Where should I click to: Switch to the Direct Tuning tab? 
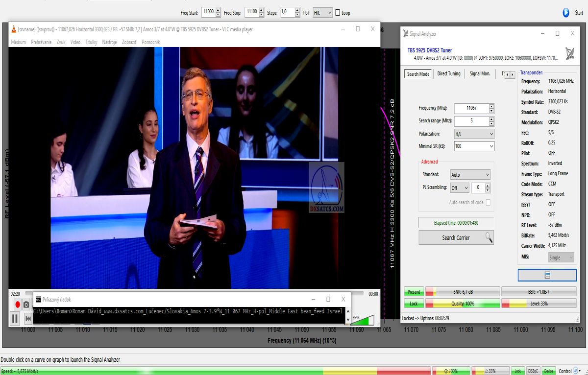[x=448, y=74]
